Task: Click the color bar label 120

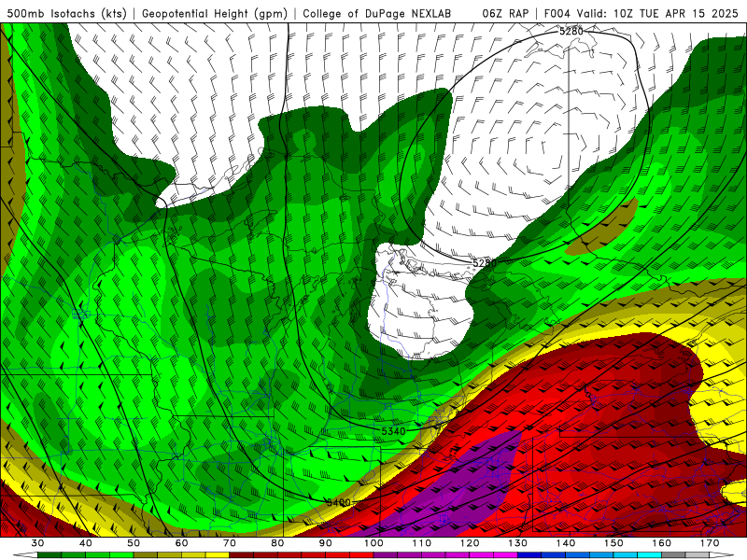Action: [x=470, y=543]
